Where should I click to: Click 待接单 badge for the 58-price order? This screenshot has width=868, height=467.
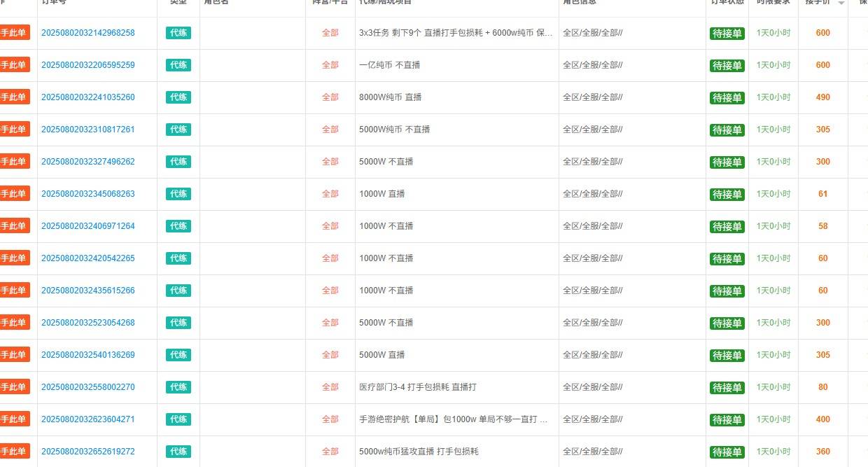pos(727,227)
